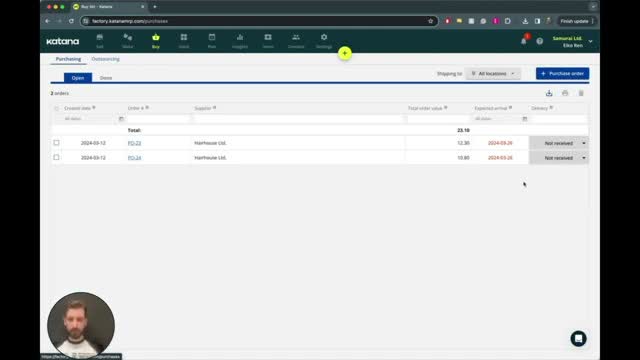
Task: Open the All locations shipping dropdown
Action: pyautogui.click(x=493, y=74)
